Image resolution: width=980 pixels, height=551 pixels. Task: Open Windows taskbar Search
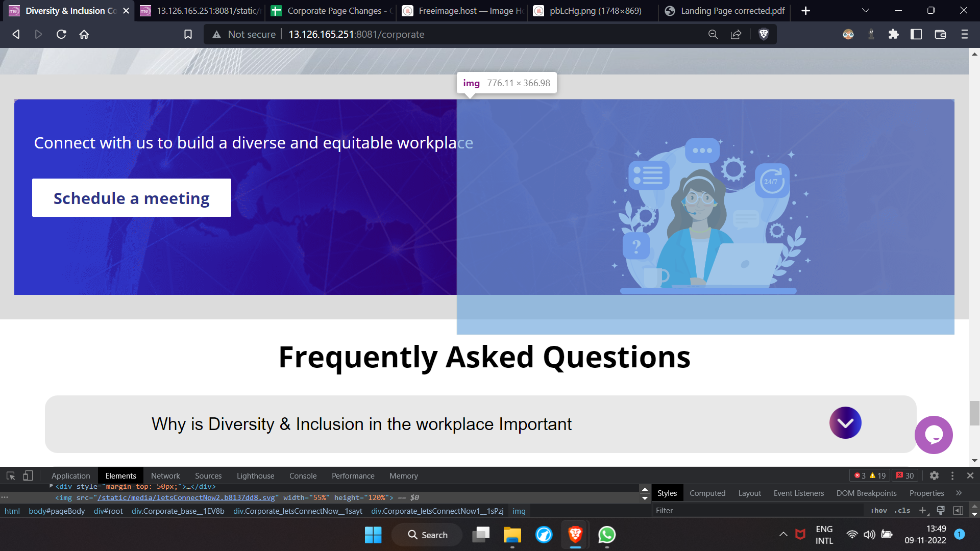[427, 535]
